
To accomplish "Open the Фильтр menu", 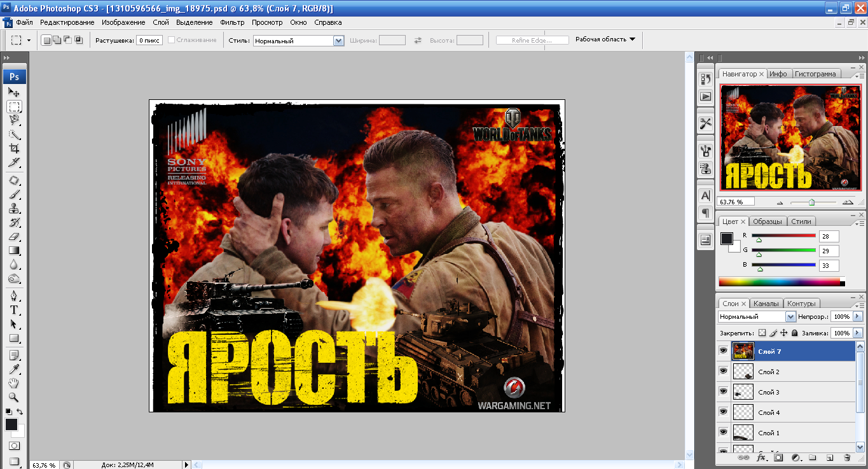I will point(232,22).
